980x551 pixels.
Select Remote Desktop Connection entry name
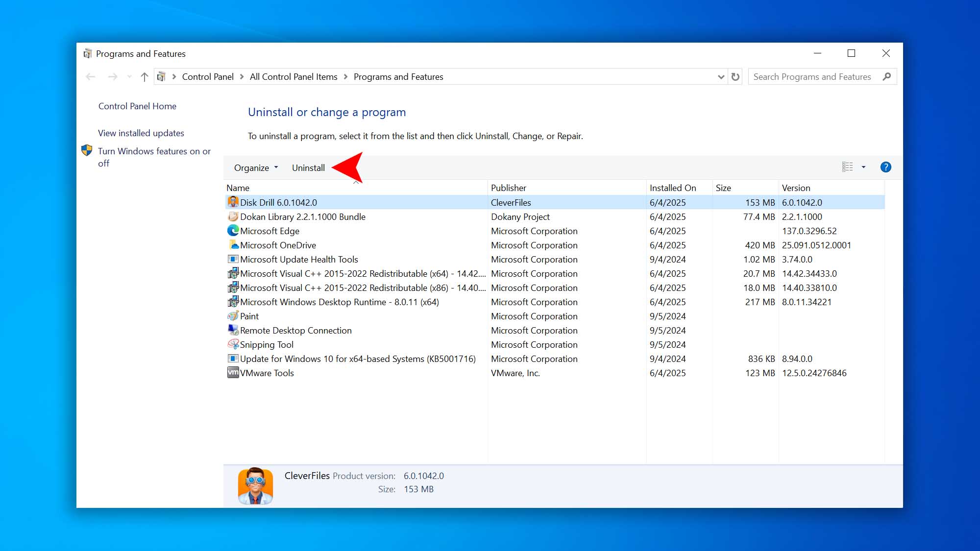[296, 330]
